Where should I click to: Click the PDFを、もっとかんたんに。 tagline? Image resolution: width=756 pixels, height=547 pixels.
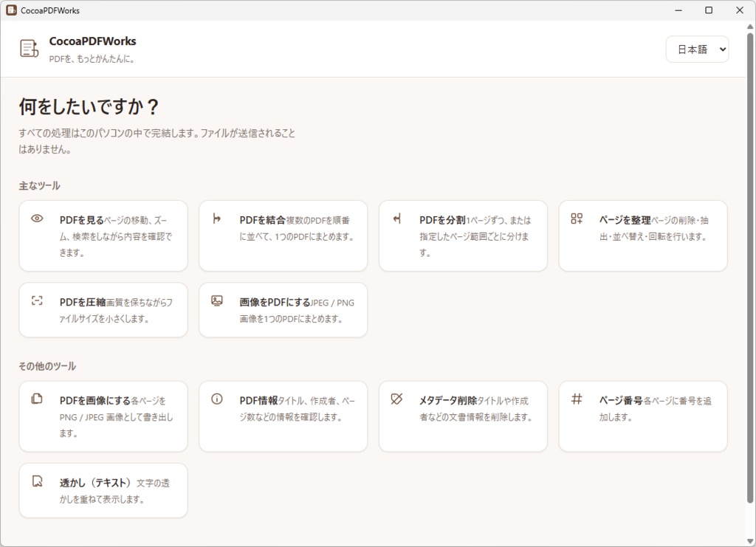(92, 59)
